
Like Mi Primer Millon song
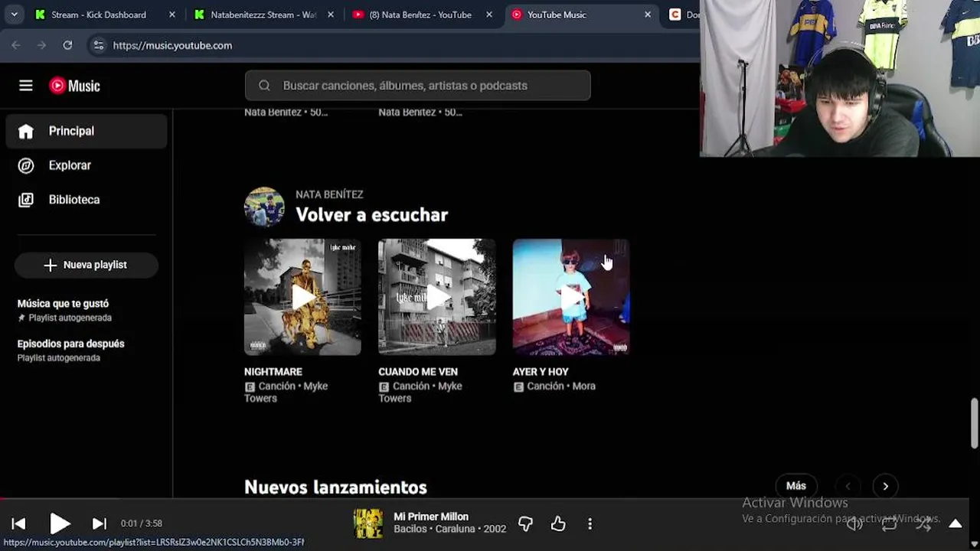558,523
